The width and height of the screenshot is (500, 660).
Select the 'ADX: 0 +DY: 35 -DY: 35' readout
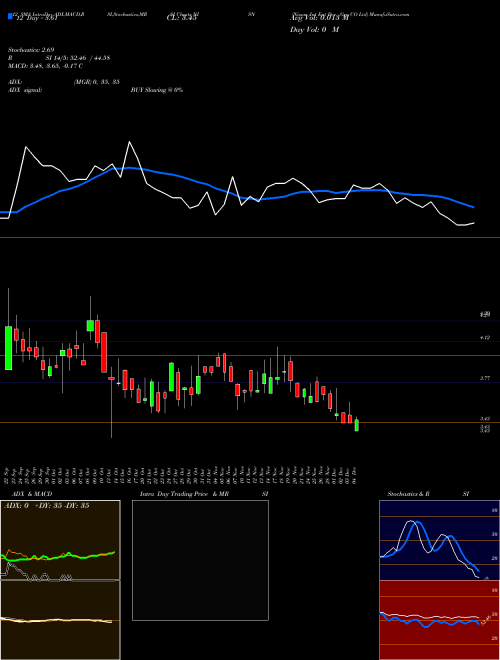pos(47,506)
